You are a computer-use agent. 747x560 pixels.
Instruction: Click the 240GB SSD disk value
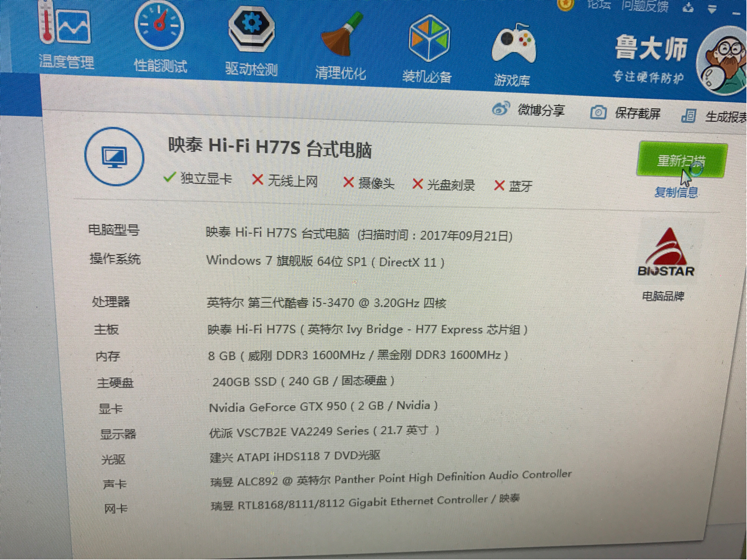304,381
